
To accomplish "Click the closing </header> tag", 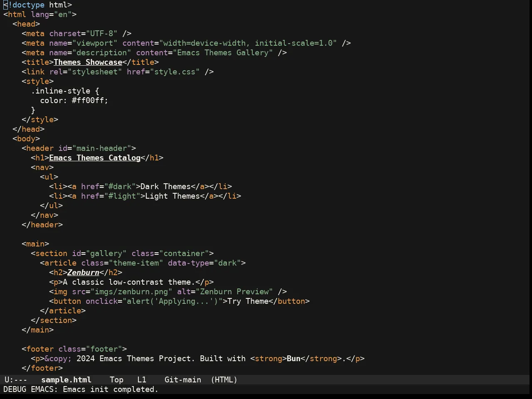I will click(x=42, y=225).
